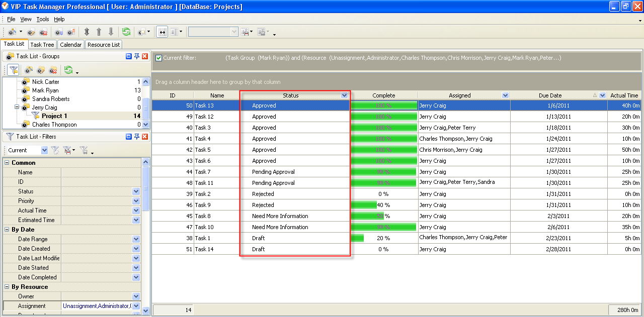
Task: Click the delete task icon in main toolbar
Action: point(43,32)
